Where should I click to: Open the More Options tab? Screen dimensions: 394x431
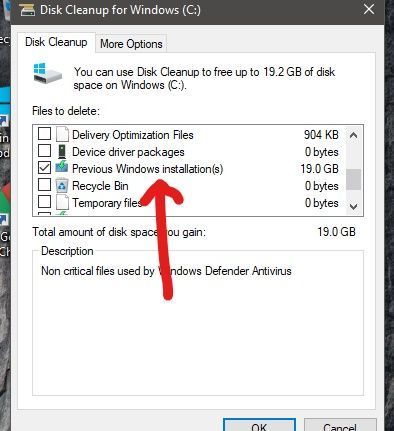(x=131, y=44)
